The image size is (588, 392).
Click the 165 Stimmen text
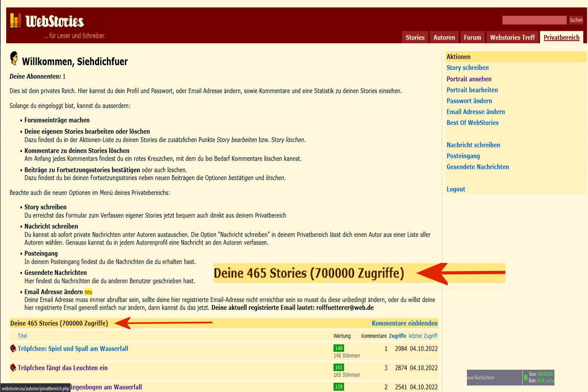tap(347, 375)
